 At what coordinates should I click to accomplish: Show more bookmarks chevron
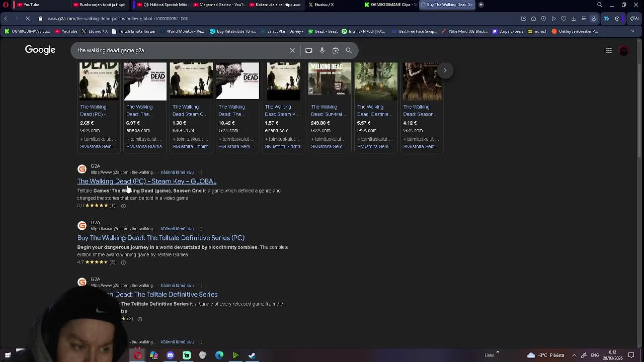pos(632,31)
